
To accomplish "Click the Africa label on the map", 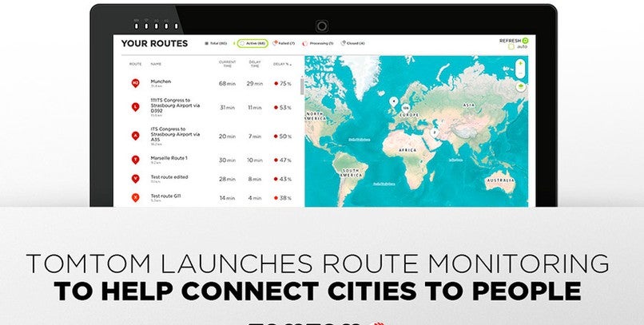I will (407, 150).
